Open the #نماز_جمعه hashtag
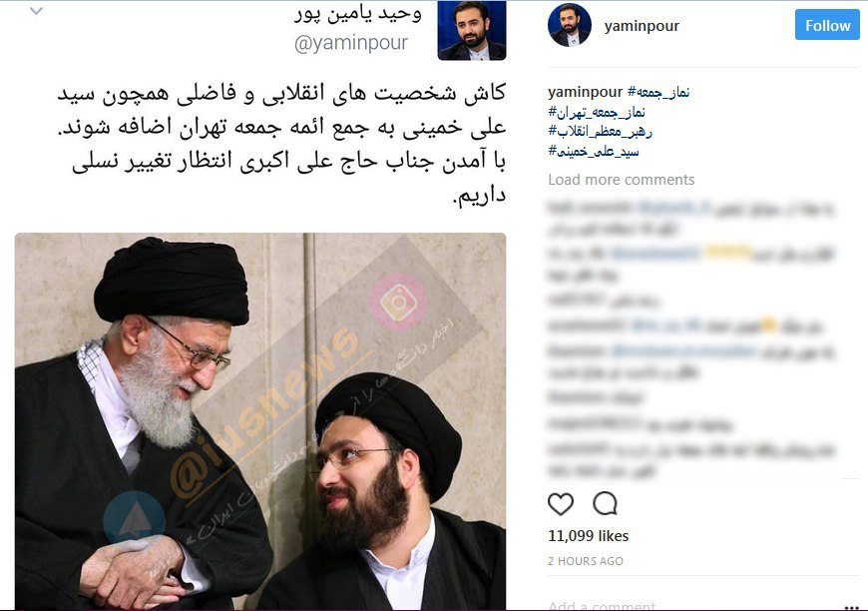This screenshot has height=611, width=868. [658, 92]
